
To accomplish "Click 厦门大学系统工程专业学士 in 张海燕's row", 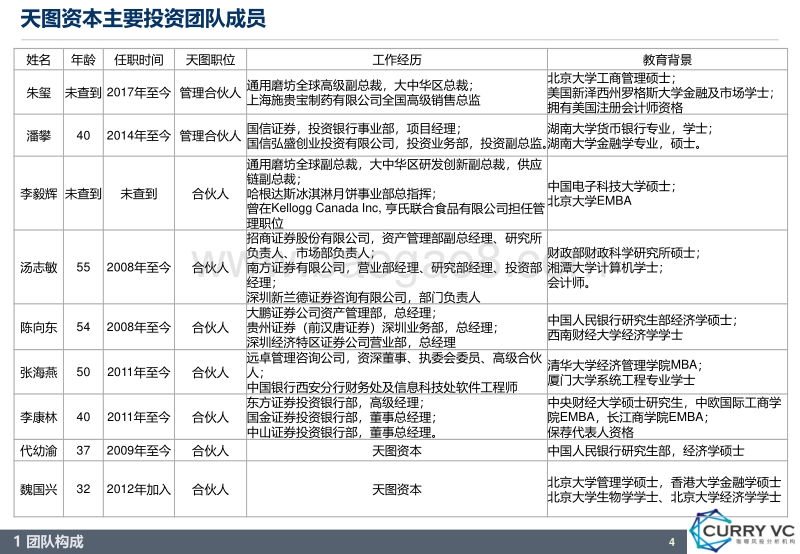I will point(621,380).
